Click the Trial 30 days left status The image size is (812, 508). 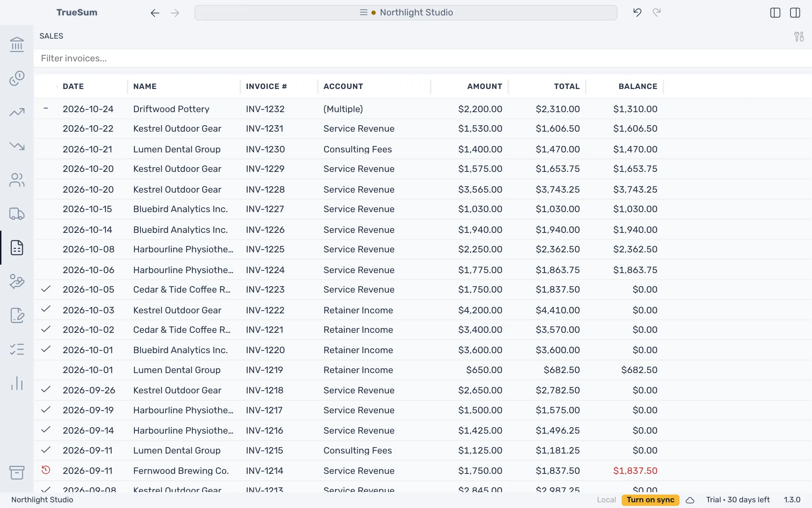pos(738,500)
